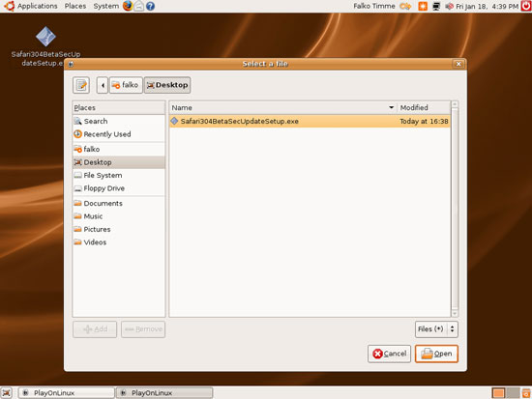Open the Places menu in top panel
The image size is (532, 399).
point(75,6)
